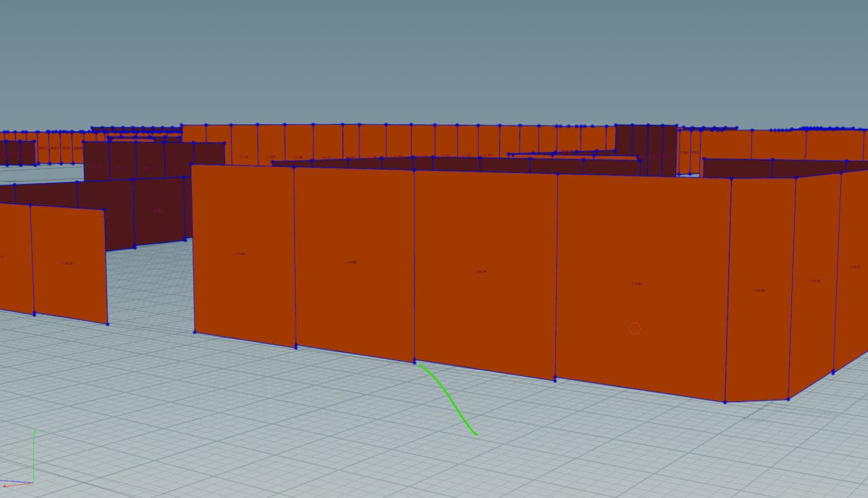Select the isolated wall panel left of the gap
Viewport: 868px width, 498px height.
[68, 263]
